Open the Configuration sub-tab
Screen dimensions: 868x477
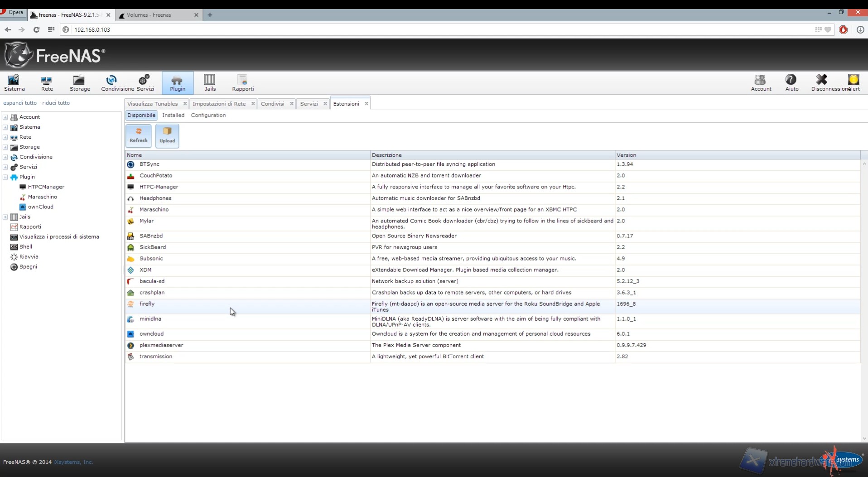click(x=208, y=116)
